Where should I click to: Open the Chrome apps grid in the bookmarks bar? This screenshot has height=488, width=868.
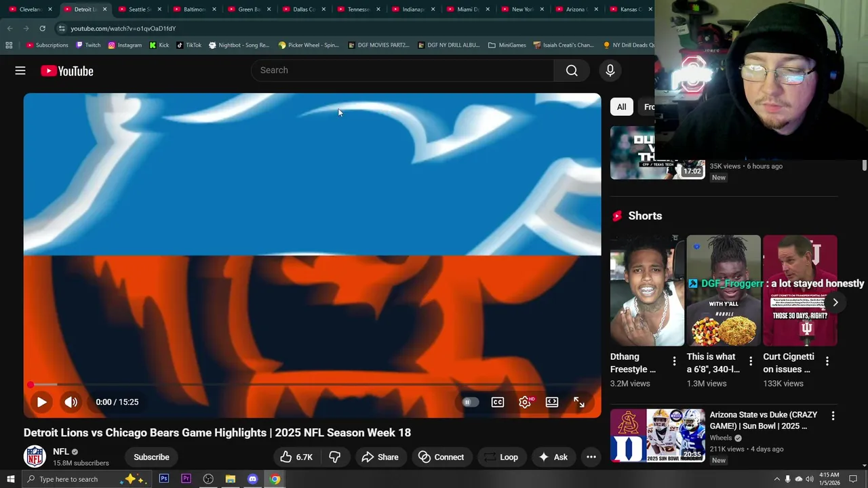[9, 45]
